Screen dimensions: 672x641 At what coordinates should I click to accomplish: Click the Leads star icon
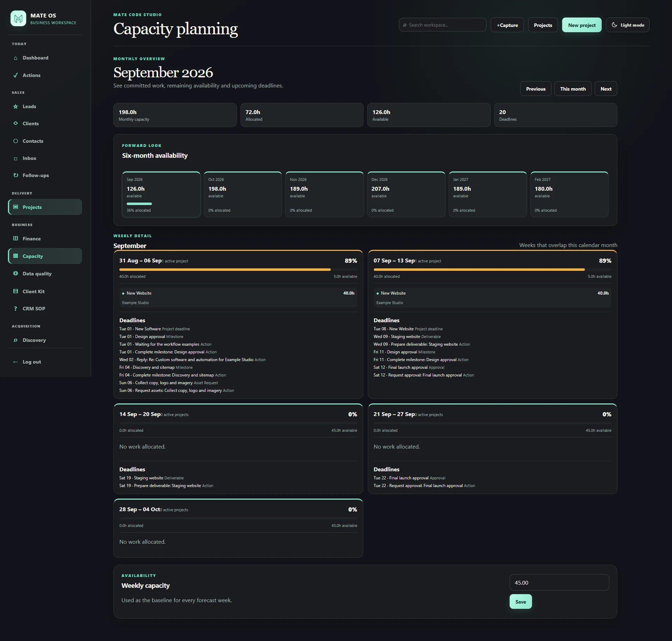tap(15, 106)
